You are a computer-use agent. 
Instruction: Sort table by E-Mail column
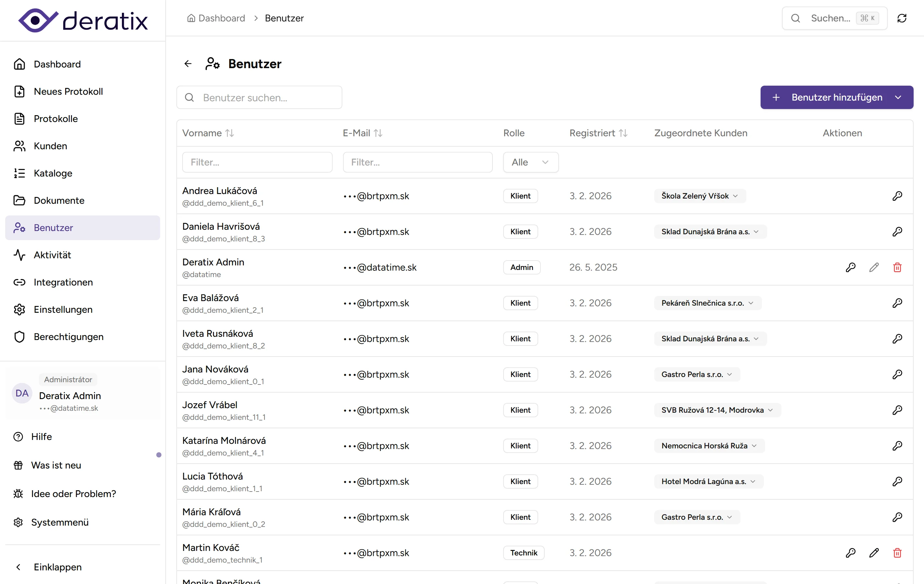coord(362,133)
